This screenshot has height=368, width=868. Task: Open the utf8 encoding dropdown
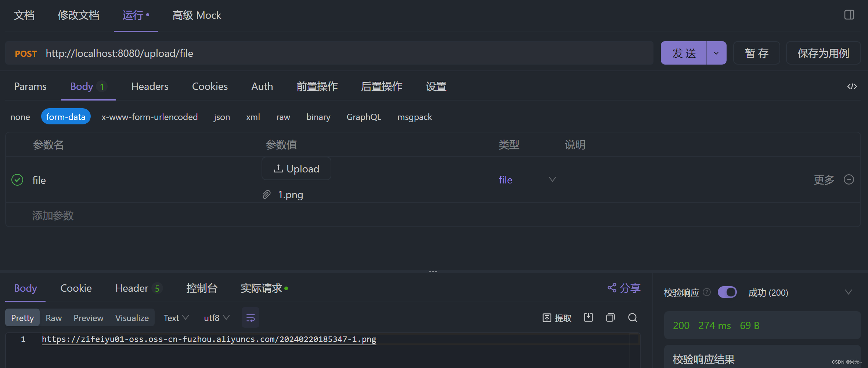click(217, 318)
